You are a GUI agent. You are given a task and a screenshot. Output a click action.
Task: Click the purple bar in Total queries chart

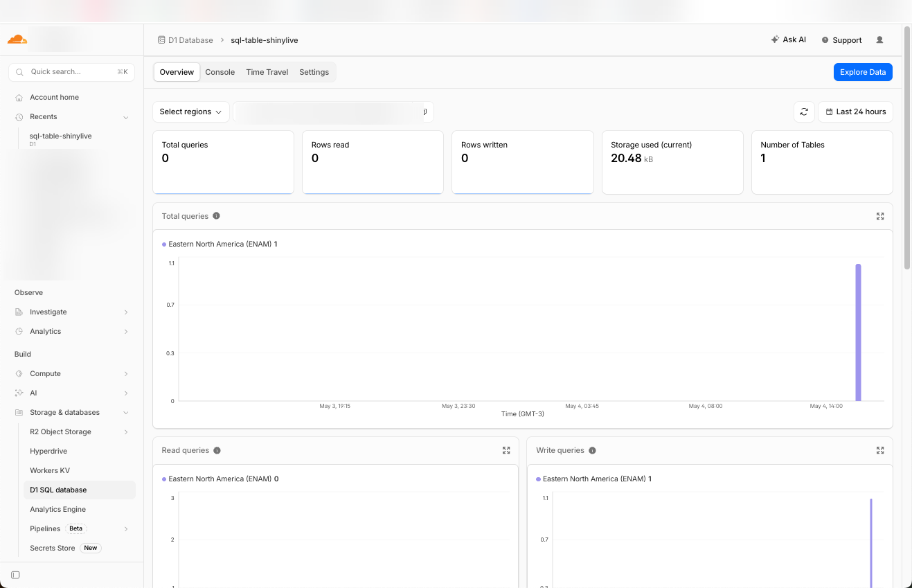tap(858, 332)
